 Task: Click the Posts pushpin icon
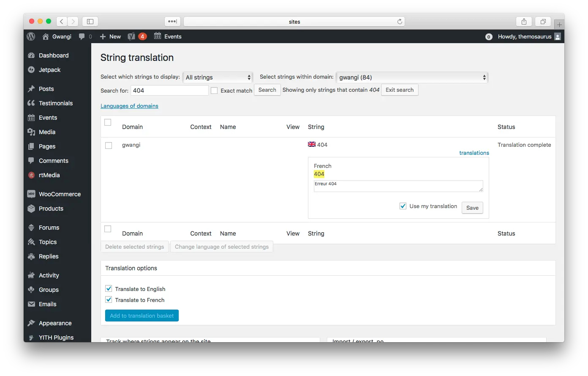point(31,89)
